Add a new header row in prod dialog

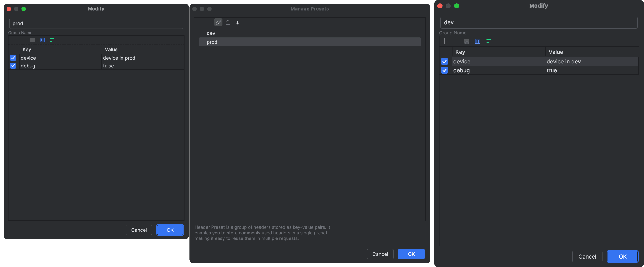point(13,40)
